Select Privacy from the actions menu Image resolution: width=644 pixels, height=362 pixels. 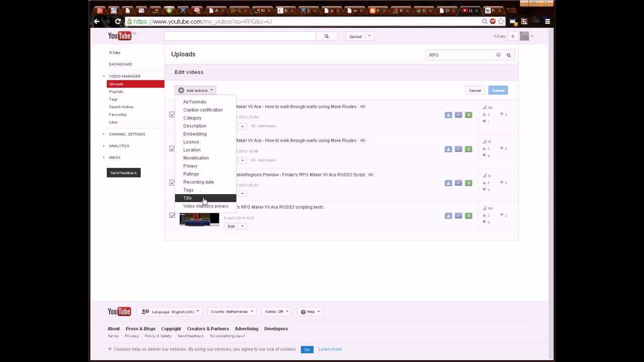205,166
